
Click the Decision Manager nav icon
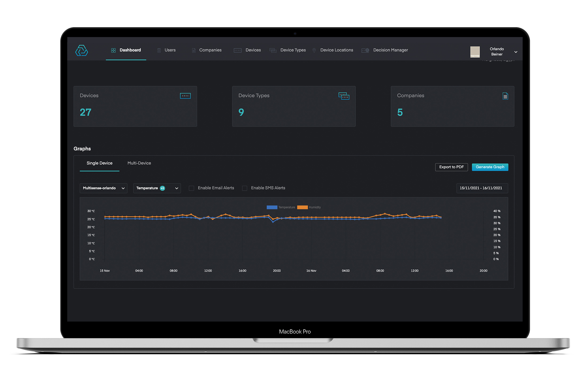365,50
